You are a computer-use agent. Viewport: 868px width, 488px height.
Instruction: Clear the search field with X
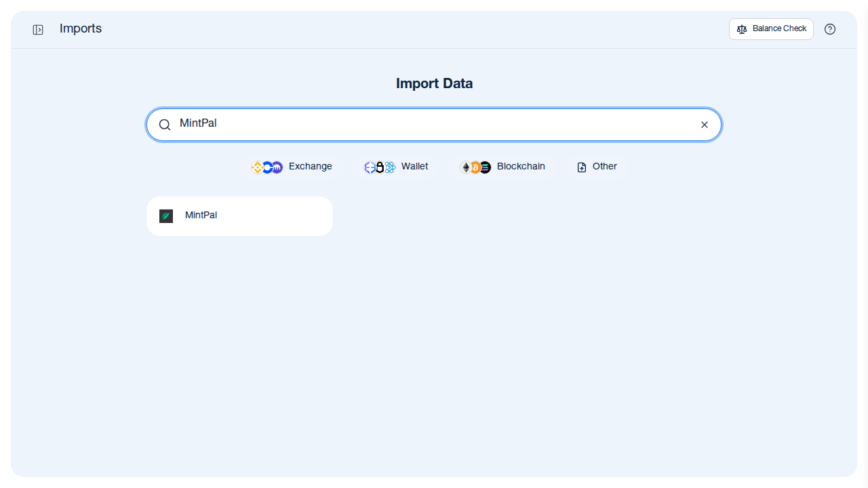click(705, 125)
